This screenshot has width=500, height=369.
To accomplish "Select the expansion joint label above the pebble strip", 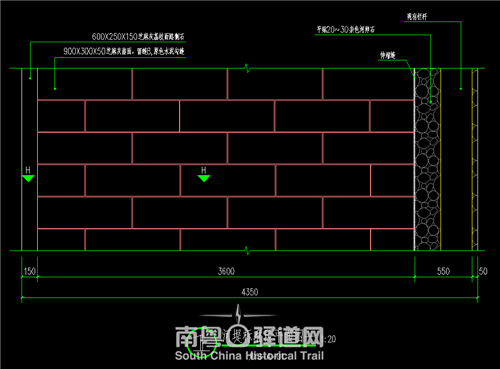I will coord(388,55).
